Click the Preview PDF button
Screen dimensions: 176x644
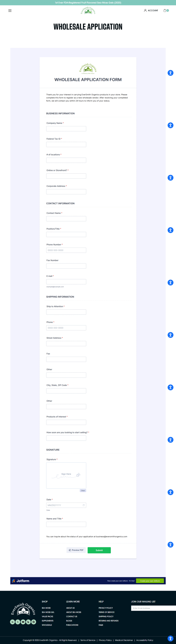click(76, 550)
